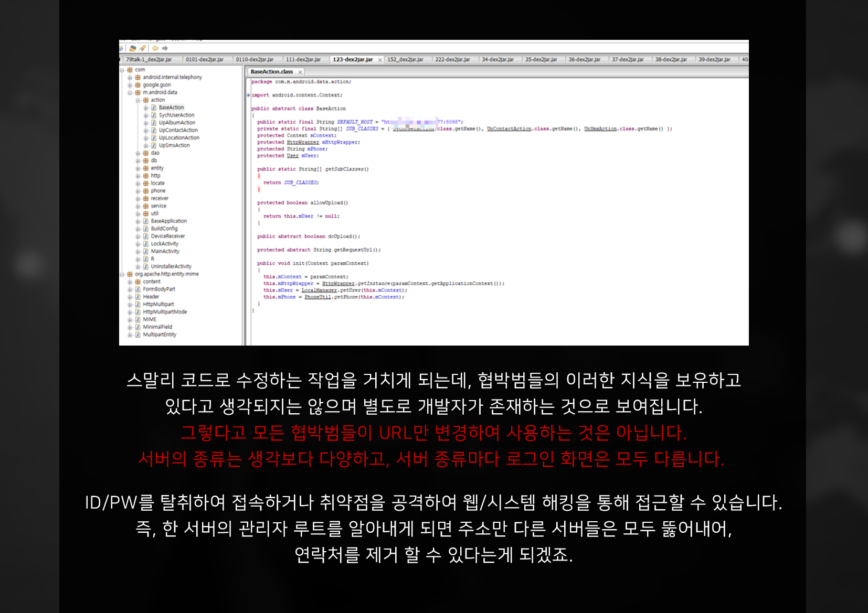Click the Search pencil toolbar icon

tap(142, 48)
